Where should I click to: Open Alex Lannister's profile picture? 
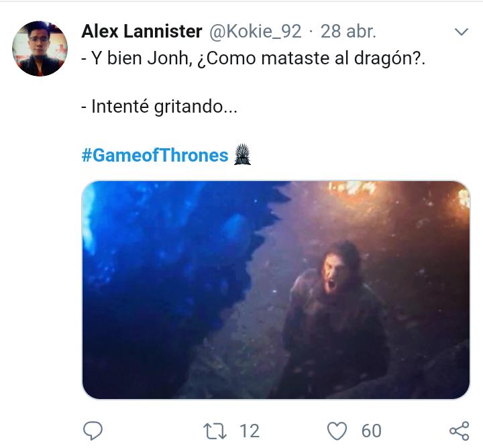pos(40,48)
